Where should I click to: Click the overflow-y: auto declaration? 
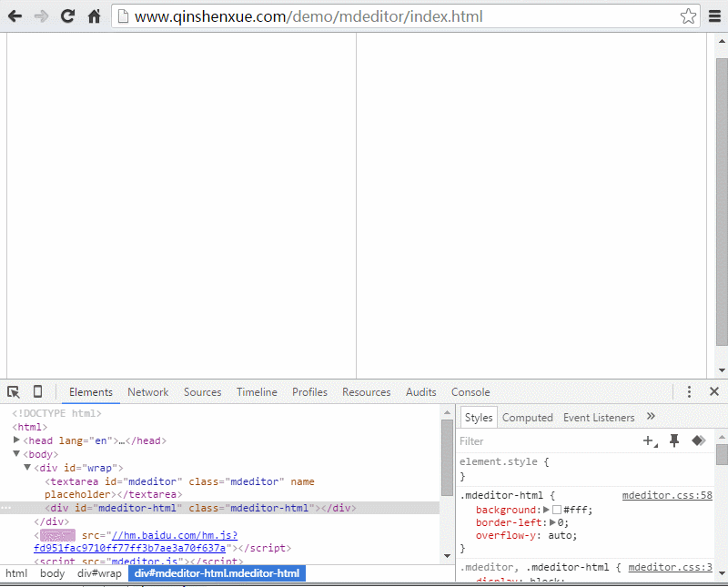(x=526, y=535)
